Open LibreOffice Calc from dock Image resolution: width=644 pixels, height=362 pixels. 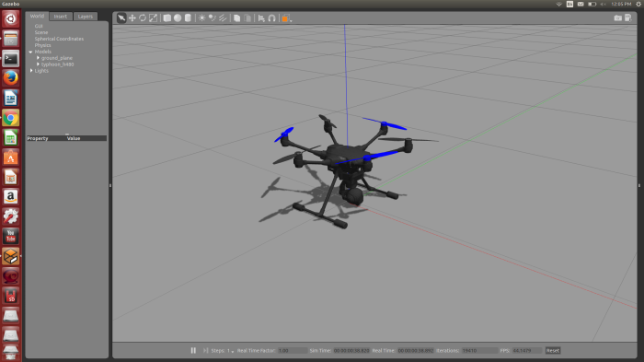tap(11, 138)
